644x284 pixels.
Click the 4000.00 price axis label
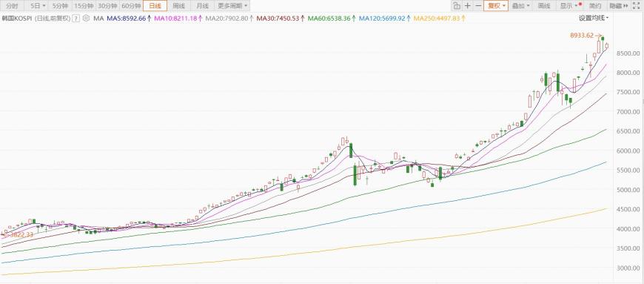(x=628, y=229)
